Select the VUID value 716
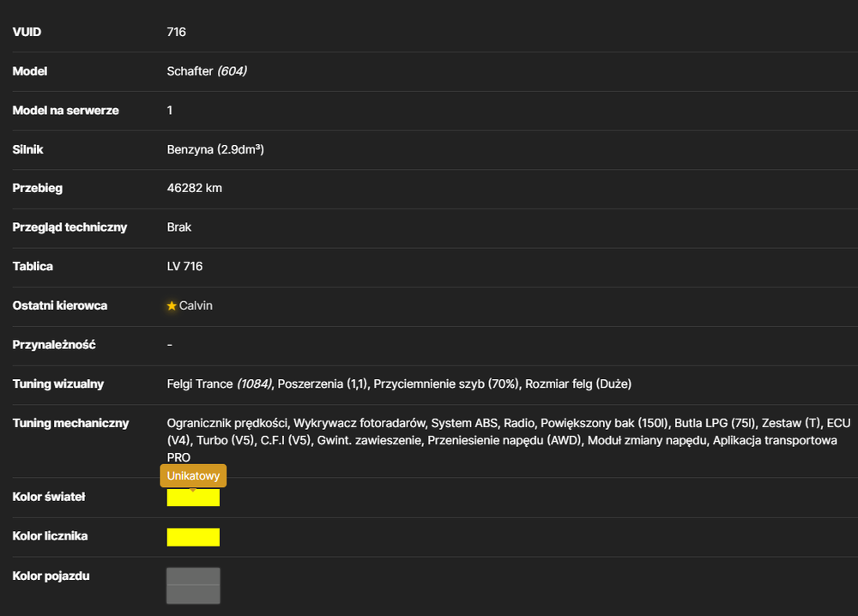 (176, 32)
